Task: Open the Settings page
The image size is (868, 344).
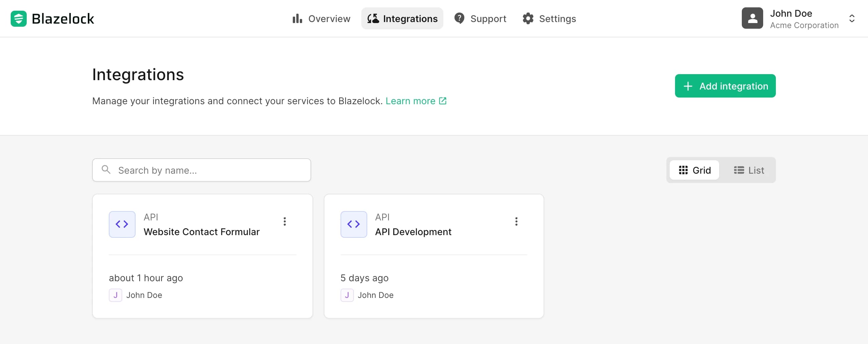Action: click(549, 19)
